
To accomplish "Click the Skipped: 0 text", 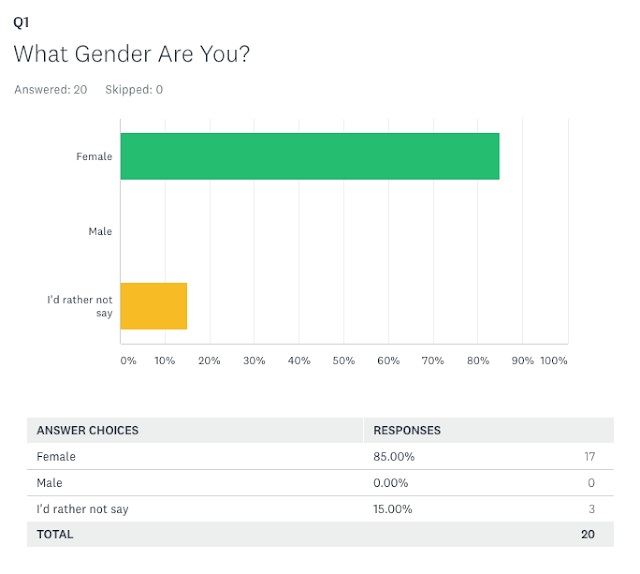I will point(134,90).
